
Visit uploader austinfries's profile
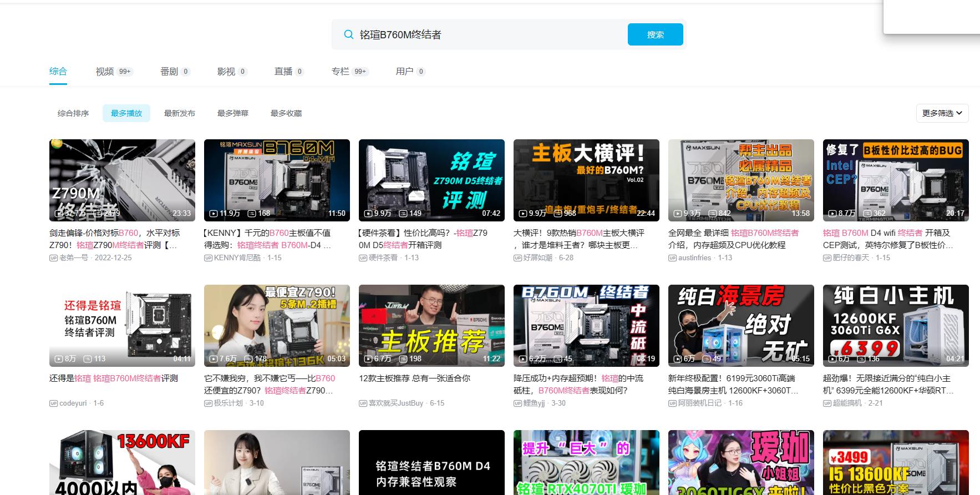(694, 257)
